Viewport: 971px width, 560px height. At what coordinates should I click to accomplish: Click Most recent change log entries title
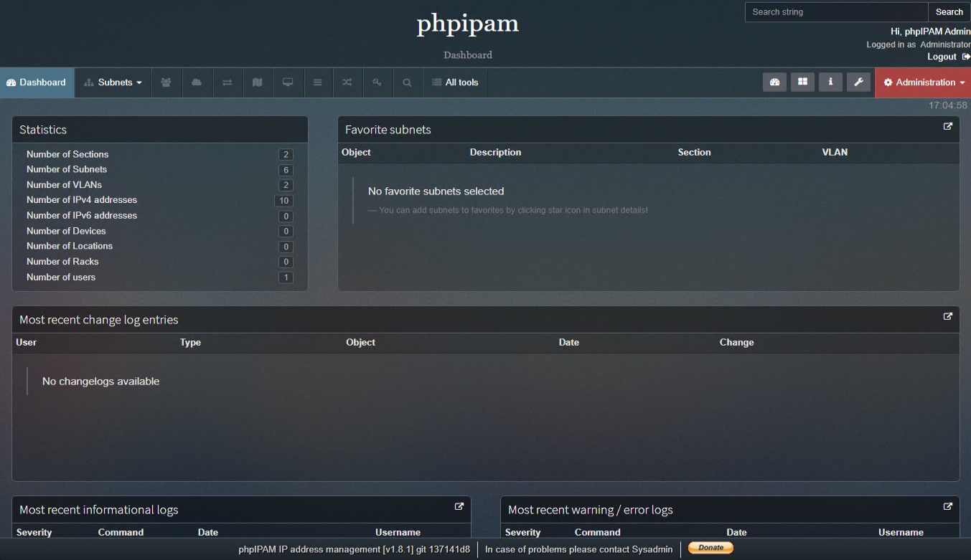99,320
